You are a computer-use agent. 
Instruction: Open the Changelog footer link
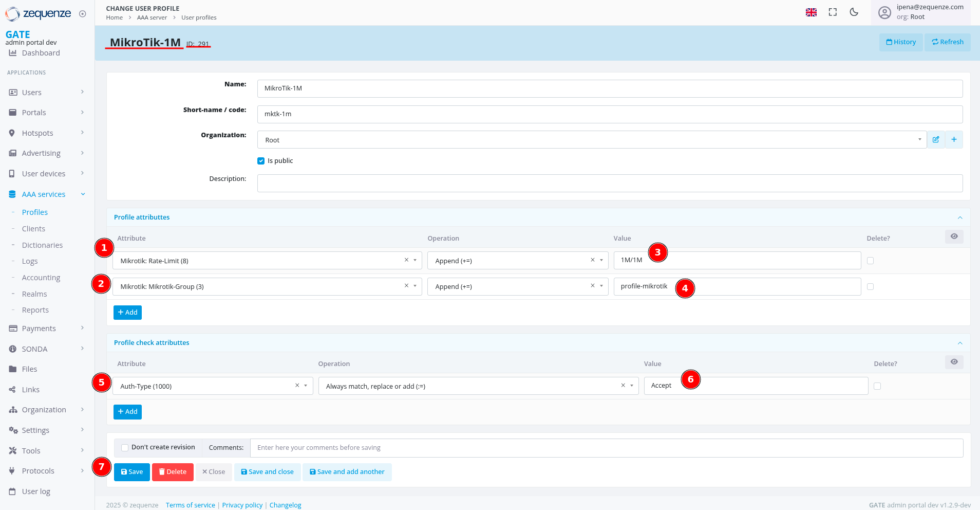click(285, 505)
